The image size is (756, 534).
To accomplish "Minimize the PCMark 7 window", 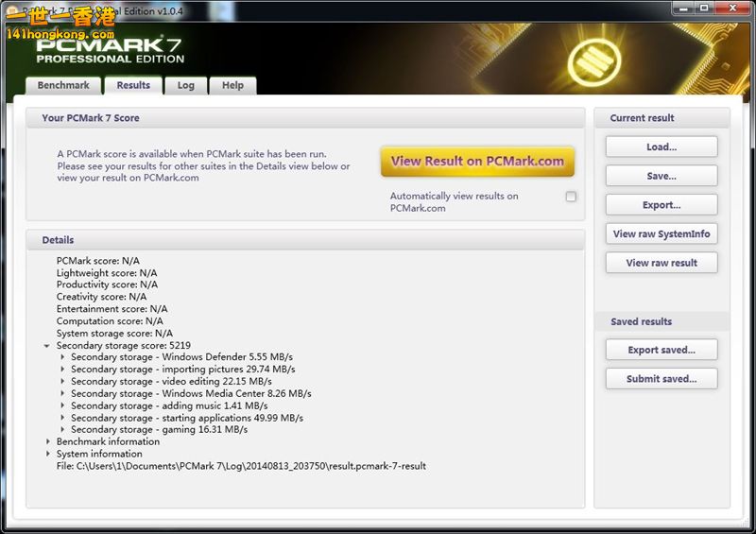I will (x=682, y=9).
